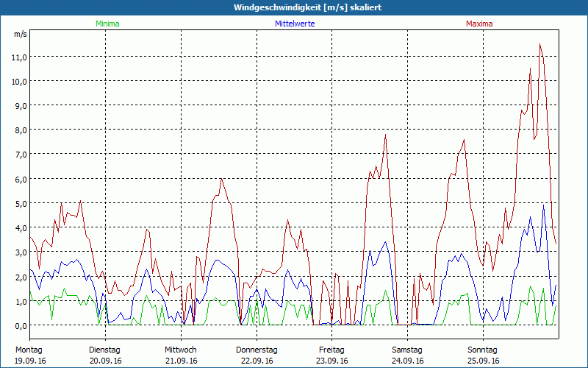Click the Mittwoch day label
The width and height of the screenshot is (588, 368).
180,350
